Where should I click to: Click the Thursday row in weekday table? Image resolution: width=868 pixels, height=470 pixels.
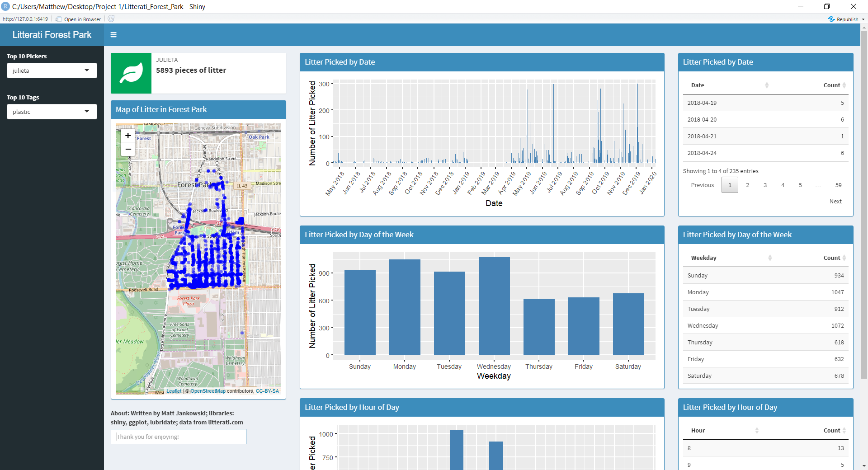(765, 343)
